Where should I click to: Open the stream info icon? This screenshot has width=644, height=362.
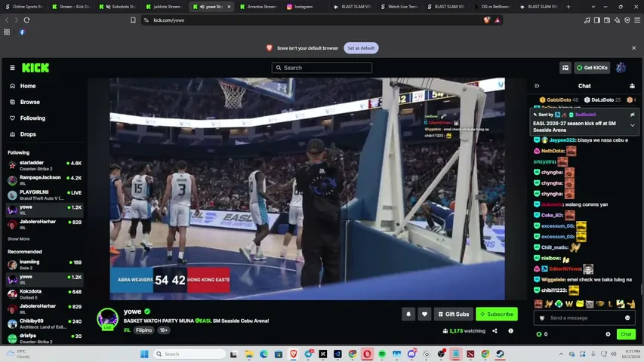(x=510, y=331)
